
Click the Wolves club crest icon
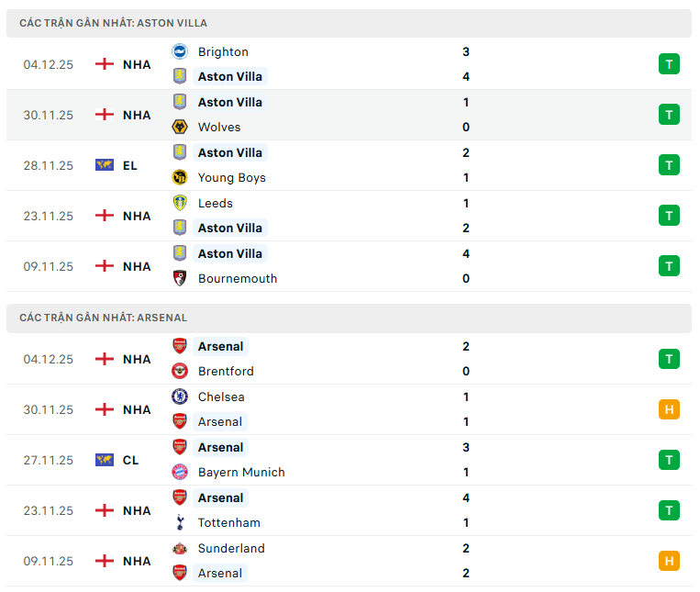pyautogui.click(x=180, y=128)
